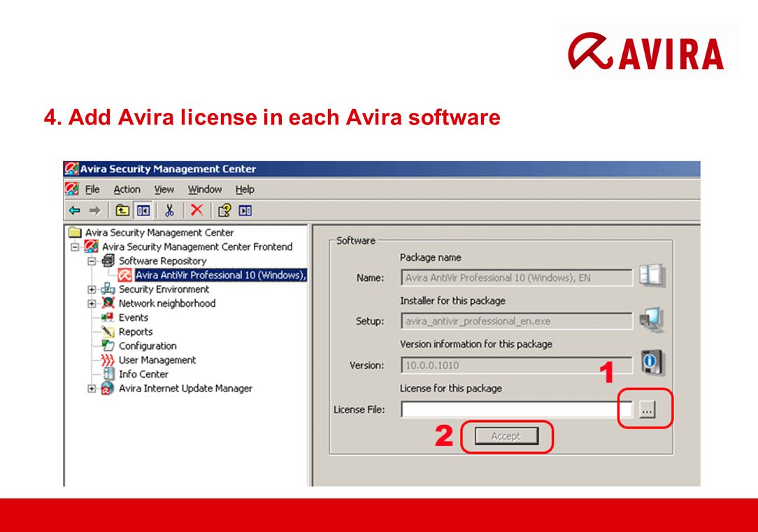Click inside the License File input field
Image resolution: width=758 pixels, height=532 pixels.
[x=516, y=409]
